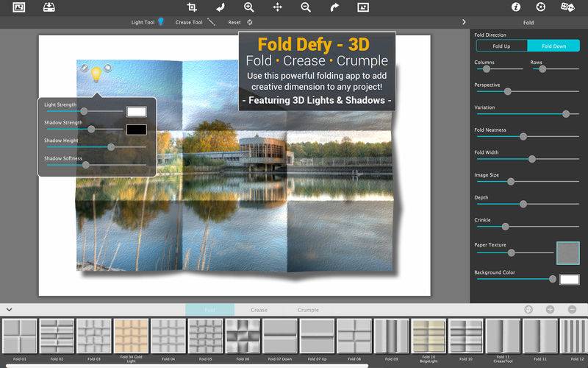Open the lifebuoy help icon
588x368 pixels.
click(x=540, y=7)
